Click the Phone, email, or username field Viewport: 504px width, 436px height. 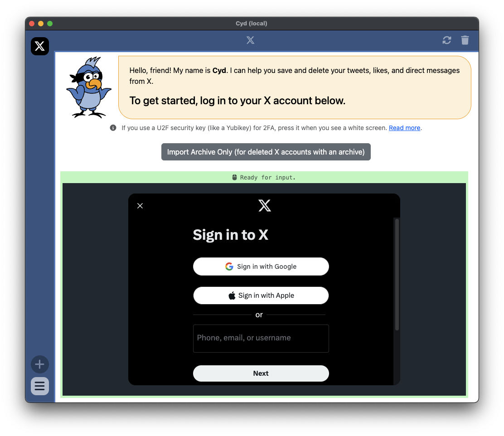pos(261,338)
